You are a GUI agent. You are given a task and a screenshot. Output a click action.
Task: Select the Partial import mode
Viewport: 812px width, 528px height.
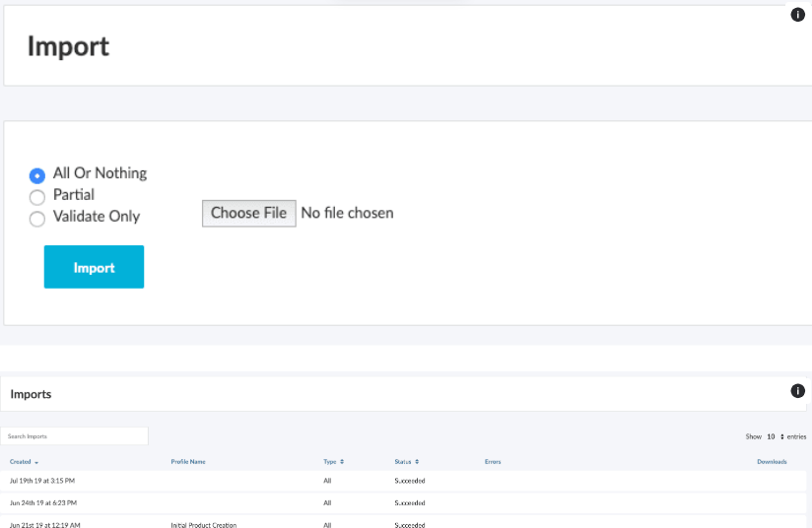(37, 197)
